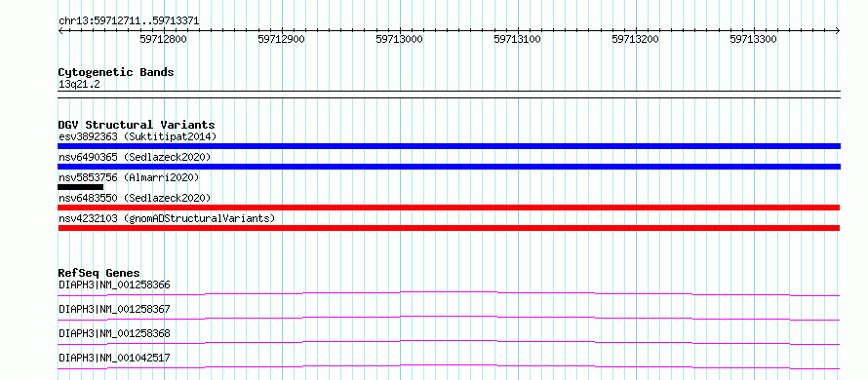Image resolution: width=868 pixels, height=380 pixels.
Task: Click magenta gene line of NM_001258368
Action: [449, 342]
